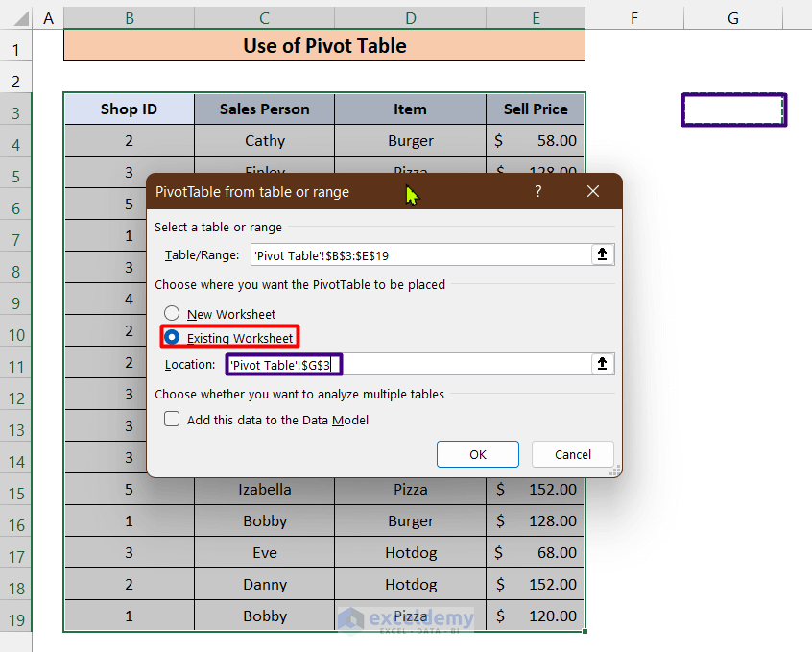Select the New Worksheet option
Screen dimensions: 812x652
[x=172, y=313]
